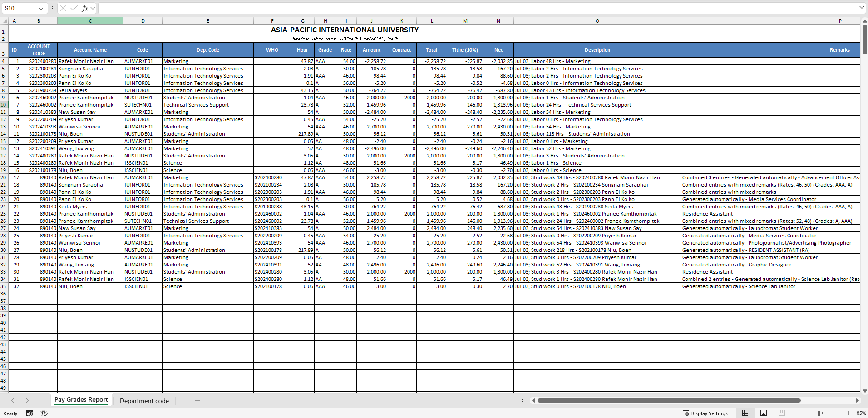Cancel formula entry with the X icon
The height and width of the screenshot is (418, 868).
(x=64, y=8)
